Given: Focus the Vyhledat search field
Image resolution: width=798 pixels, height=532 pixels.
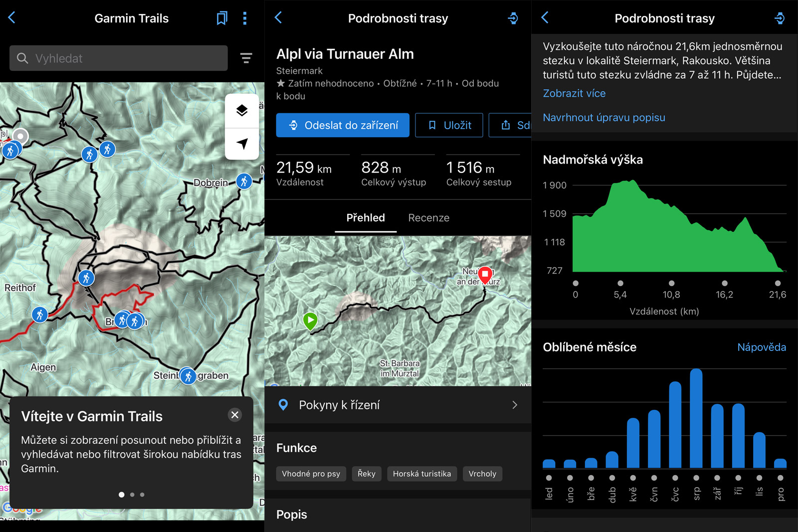Looking at the screenshot, I should click(119, 58).
